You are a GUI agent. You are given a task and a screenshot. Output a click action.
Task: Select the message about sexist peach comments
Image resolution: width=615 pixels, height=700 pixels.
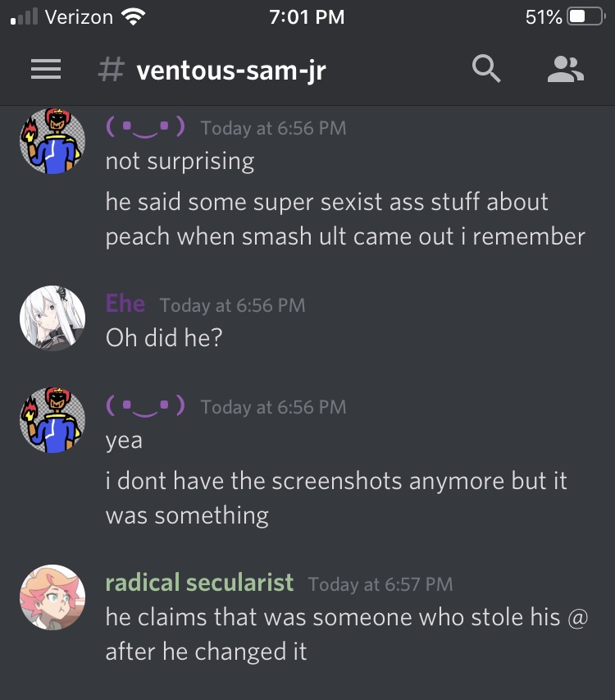(345, 219)
